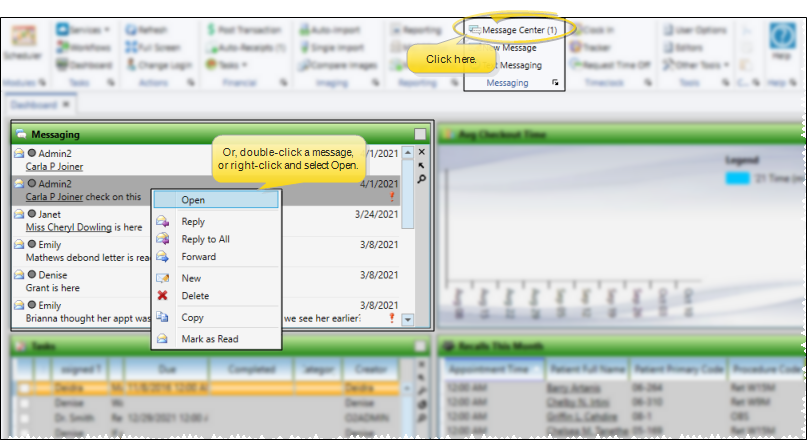Check the first row checkbox in Tasks grid
Image resolution: width=808 pixels, height=441 pixels.
25,387
